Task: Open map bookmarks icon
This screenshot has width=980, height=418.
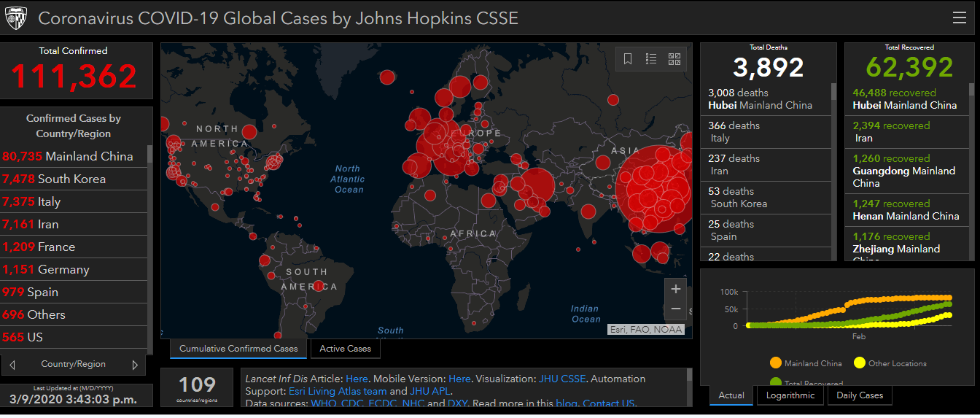Action: click(x=628, y=59)
